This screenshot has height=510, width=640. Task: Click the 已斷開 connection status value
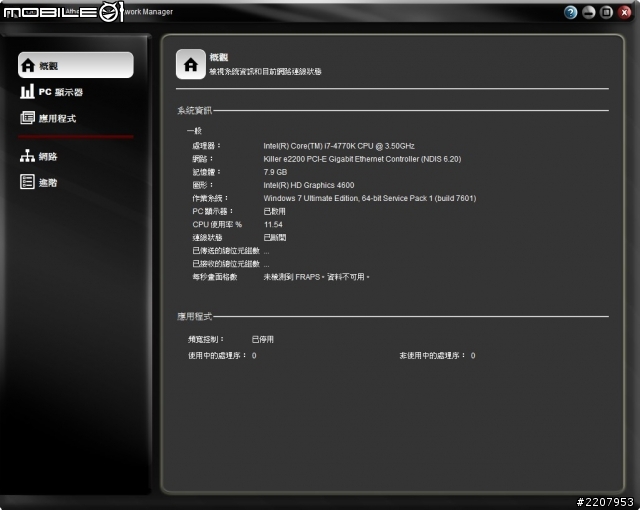pos(275,237)
